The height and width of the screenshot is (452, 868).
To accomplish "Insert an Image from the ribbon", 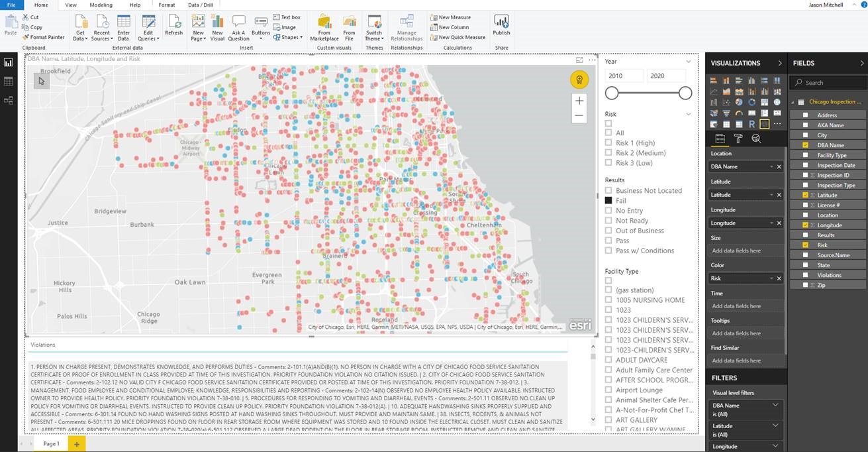I will [285, 27].
